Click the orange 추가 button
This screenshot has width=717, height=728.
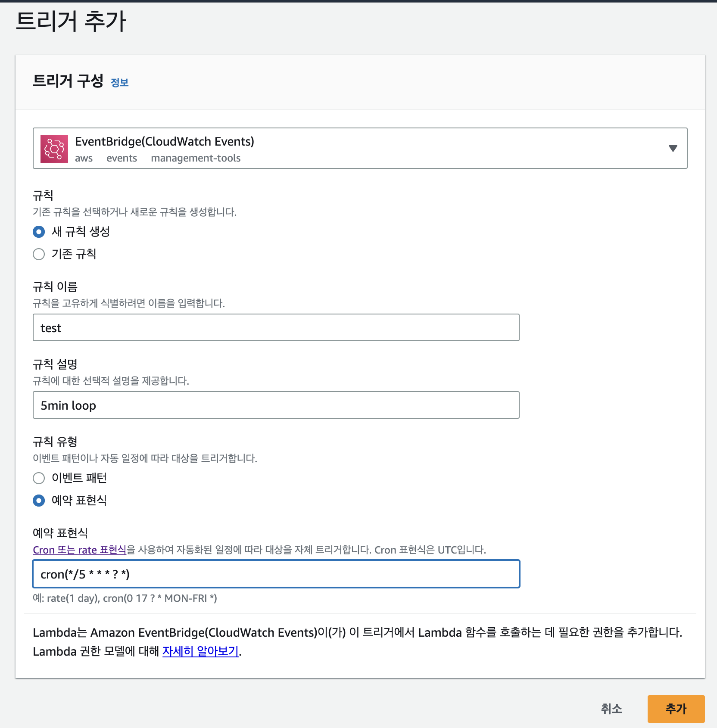676,709
